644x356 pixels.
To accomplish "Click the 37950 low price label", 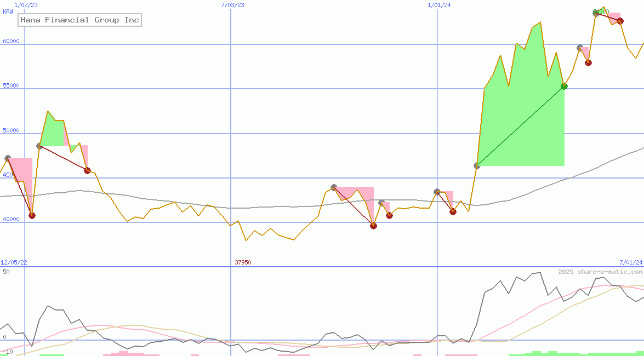I will click(243, 262).
